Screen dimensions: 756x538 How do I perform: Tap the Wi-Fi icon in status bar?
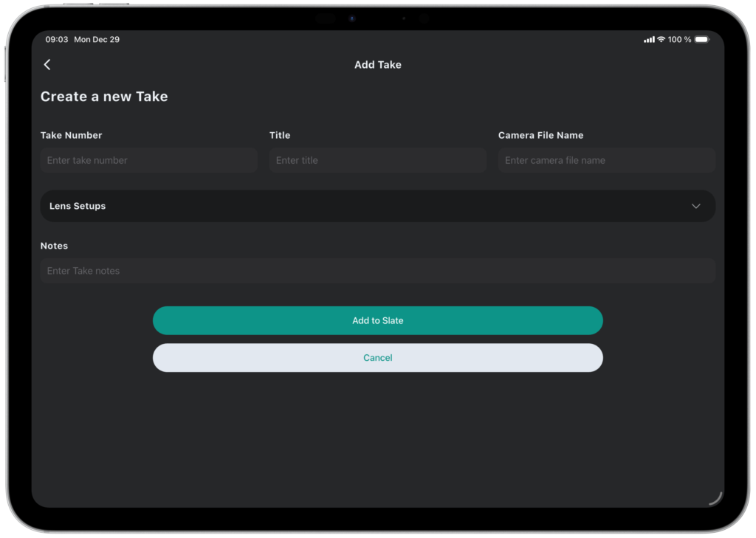click(x=661, y=40)
